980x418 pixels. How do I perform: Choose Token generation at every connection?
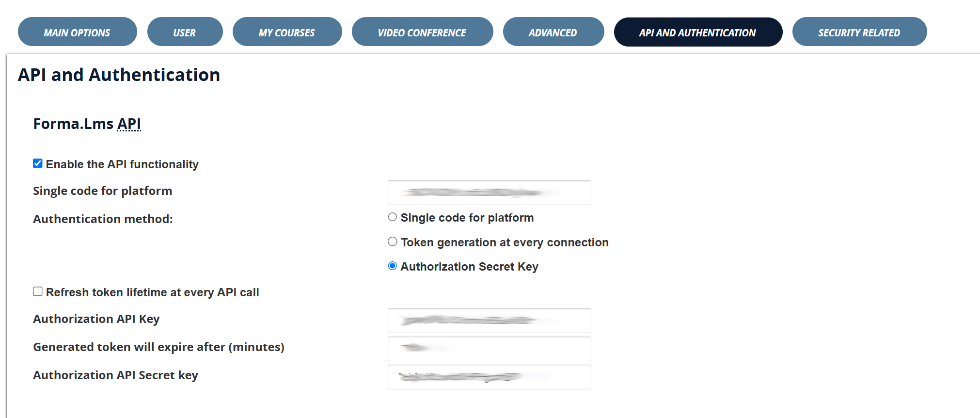[393, 241]
